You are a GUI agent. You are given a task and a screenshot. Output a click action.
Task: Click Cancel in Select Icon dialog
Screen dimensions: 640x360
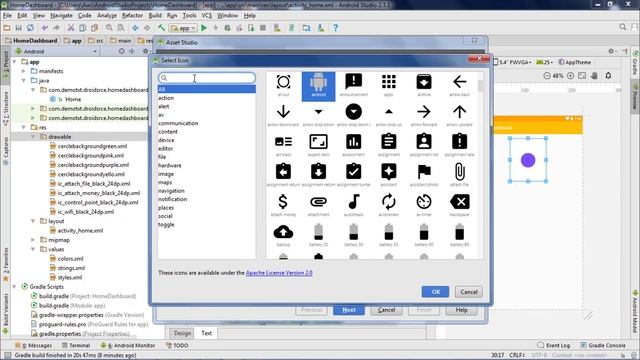(469, 292)
